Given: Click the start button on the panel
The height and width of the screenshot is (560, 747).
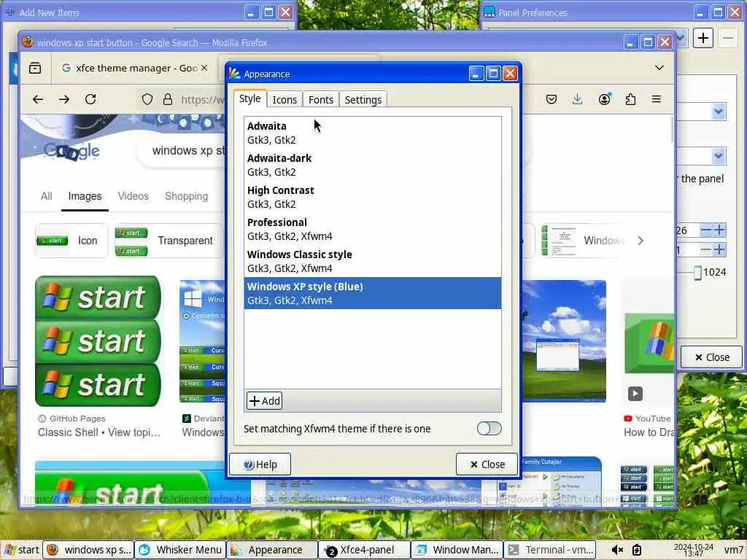Looking at the screenshot, I should coord(21,550).
